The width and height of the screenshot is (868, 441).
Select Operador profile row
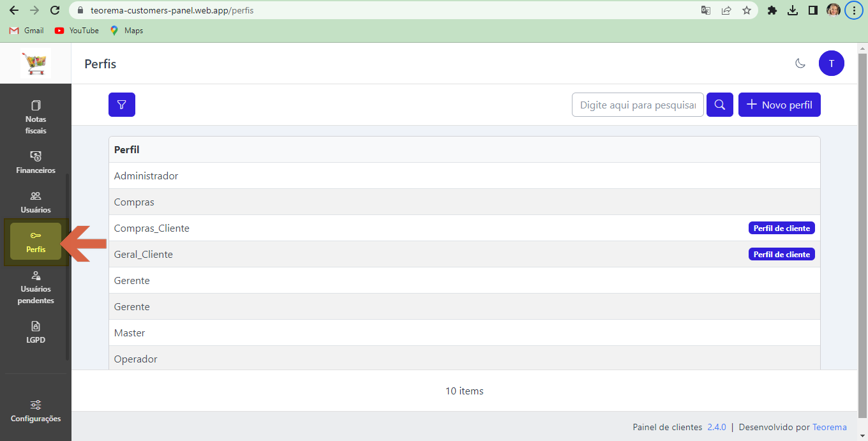(465, 358)
